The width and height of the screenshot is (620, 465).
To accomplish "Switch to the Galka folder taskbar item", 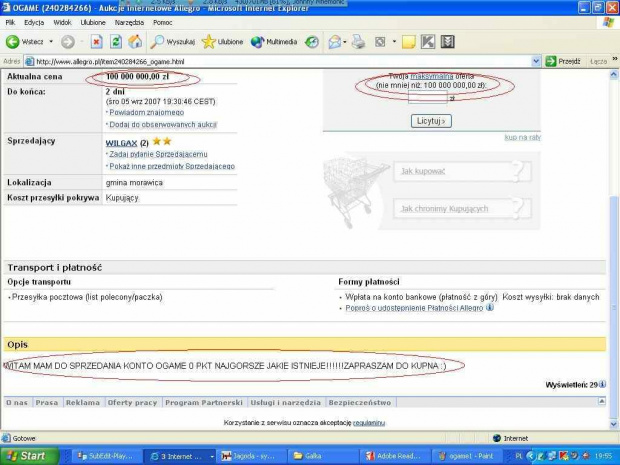I will click(321, 456).
